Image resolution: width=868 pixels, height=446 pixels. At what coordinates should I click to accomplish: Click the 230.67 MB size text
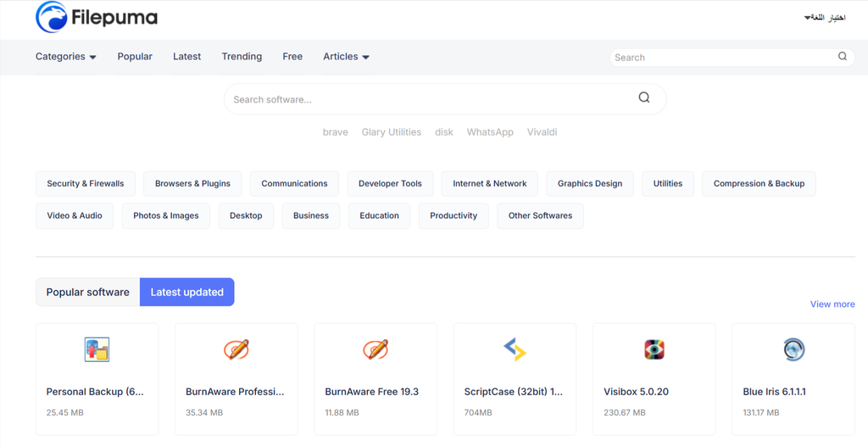625,413
